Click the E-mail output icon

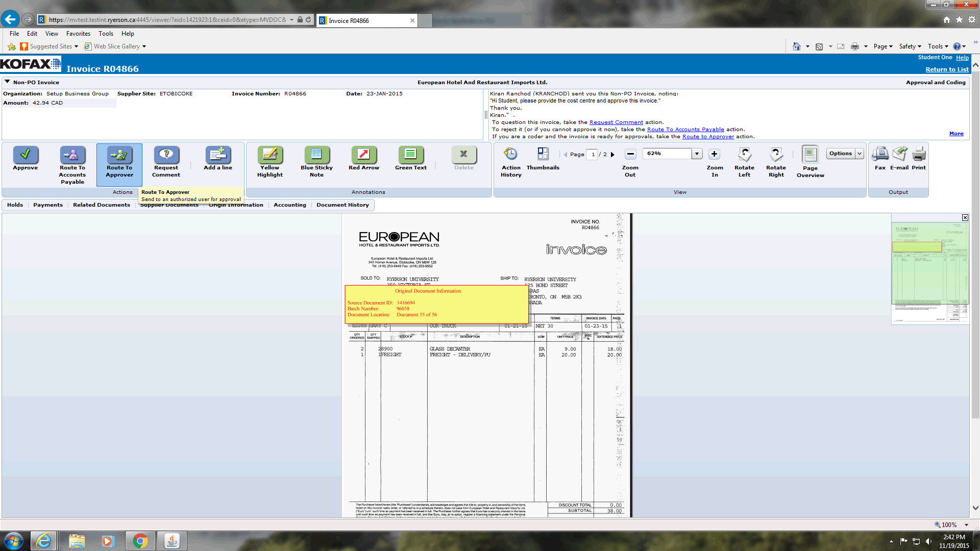899,155
